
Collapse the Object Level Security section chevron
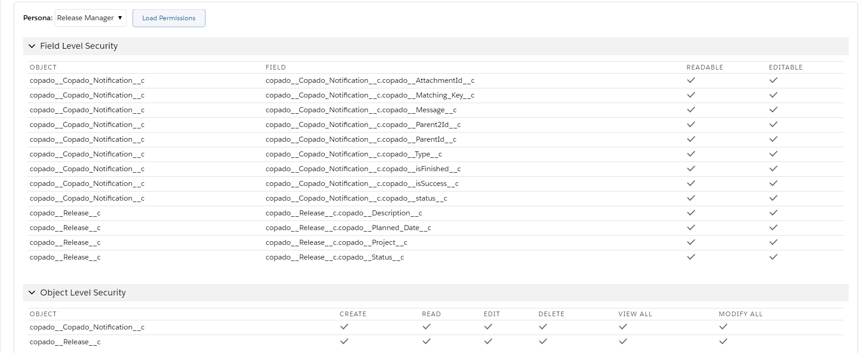32,293
